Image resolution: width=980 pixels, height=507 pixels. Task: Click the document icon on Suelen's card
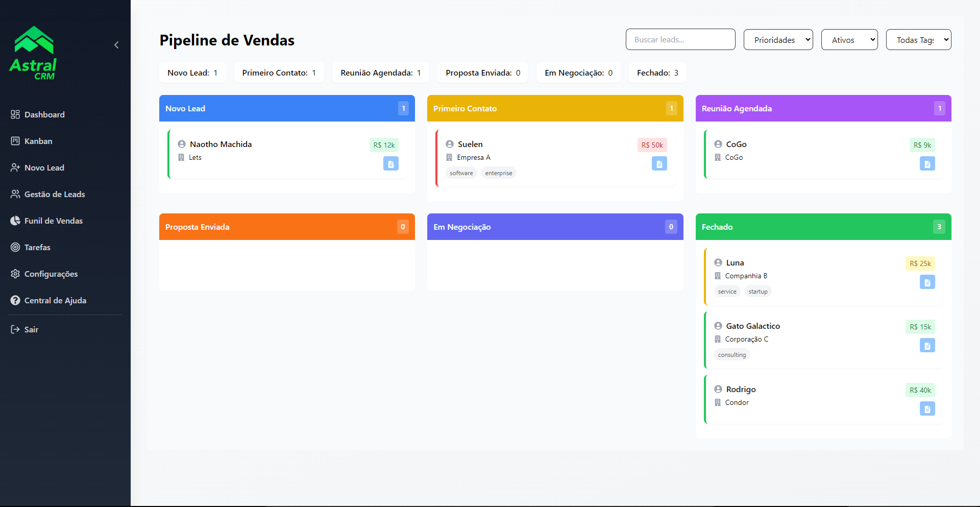click(659, 164)
